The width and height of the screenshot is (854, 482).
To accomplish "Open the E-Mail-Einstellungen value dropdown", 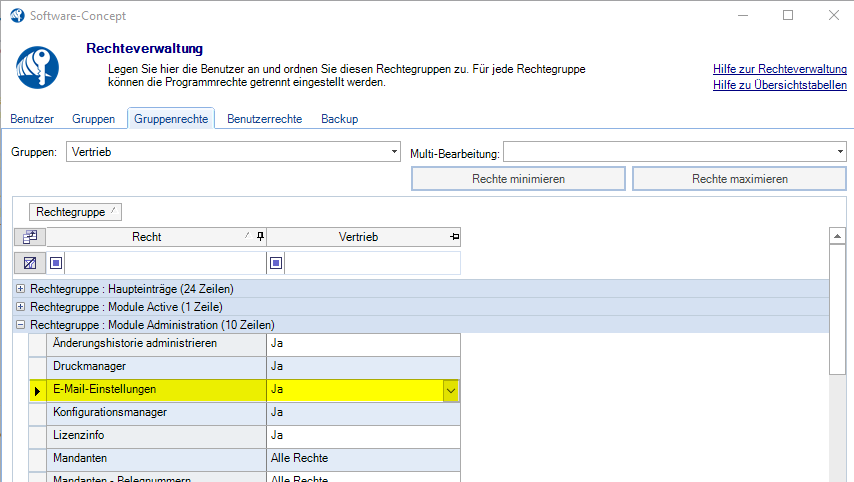I will (451, 391).
